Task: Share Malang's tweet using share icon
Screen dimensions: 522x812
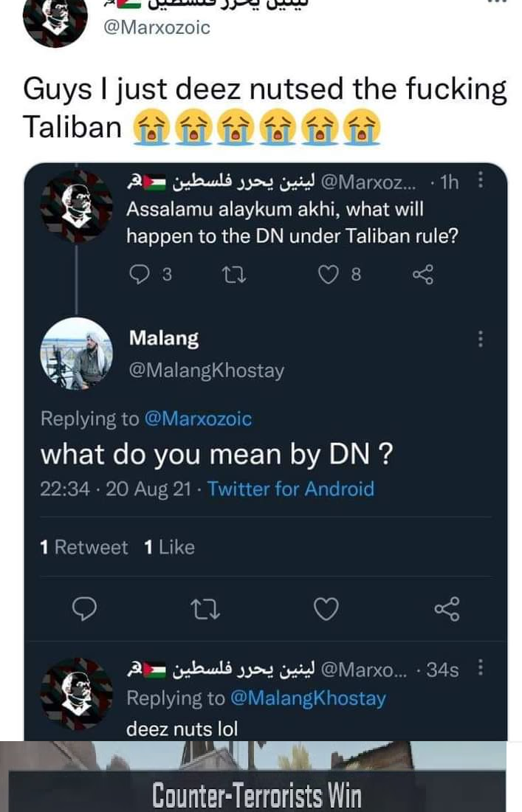Action: [x=447, y=608]
